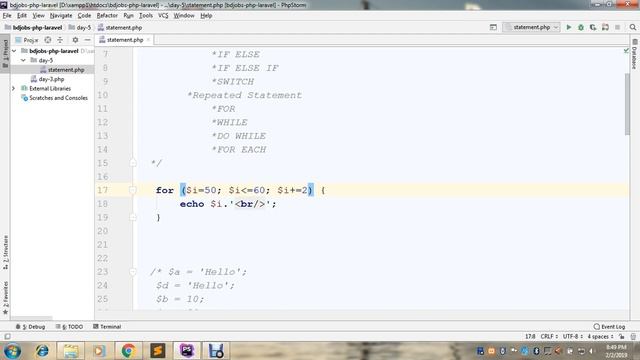Fold the for loop at line 17
Viewport: 640px width, 360px height.
133,190
